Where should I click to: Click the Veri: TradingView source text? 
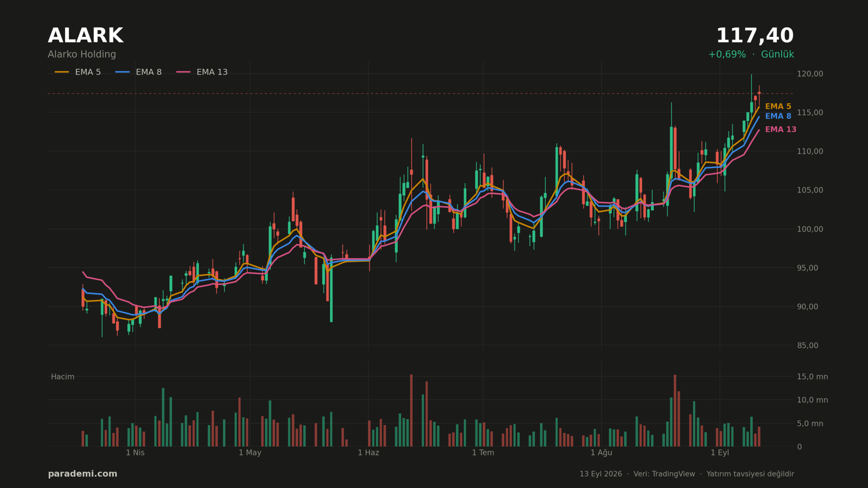664,474
